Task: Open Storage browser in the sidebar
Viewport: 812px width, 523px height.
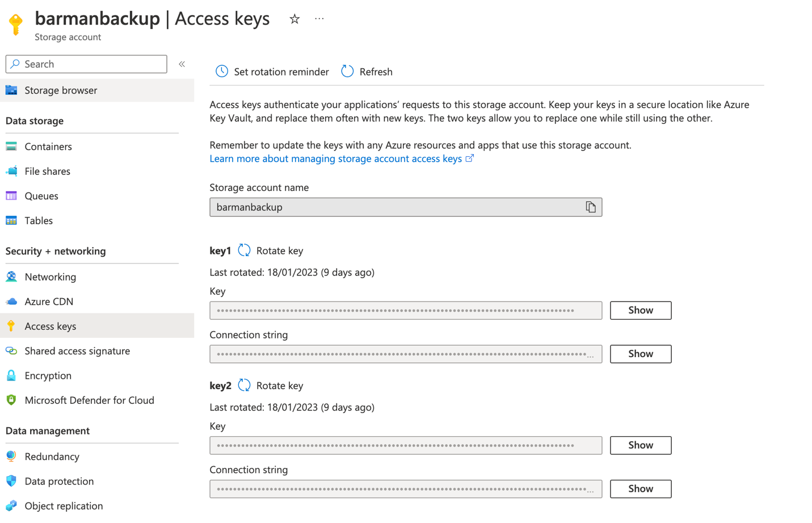Action: pyautogui.click(x=61, y=90)
